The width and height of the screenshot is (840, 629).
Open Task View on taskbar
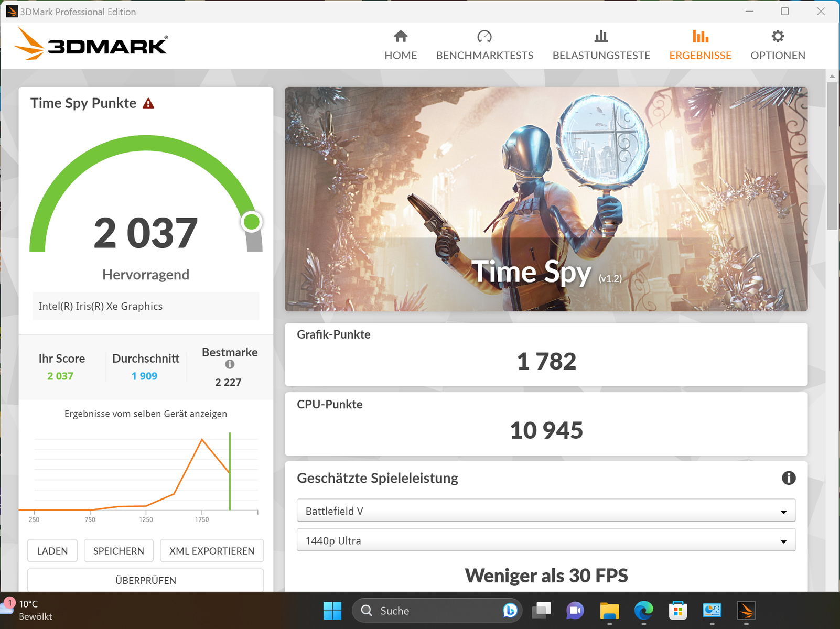[541, 611]
